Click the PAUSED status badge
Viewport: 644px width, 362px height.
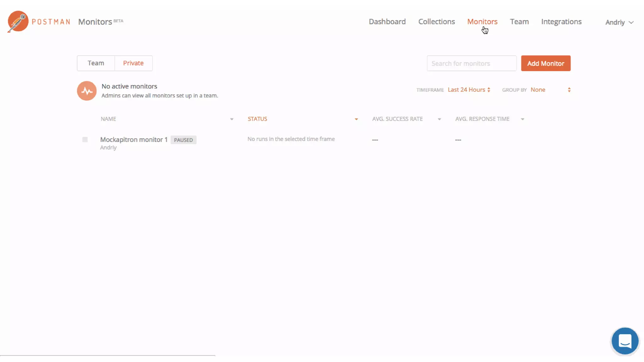pyautogui.click(x=183, y=140)
